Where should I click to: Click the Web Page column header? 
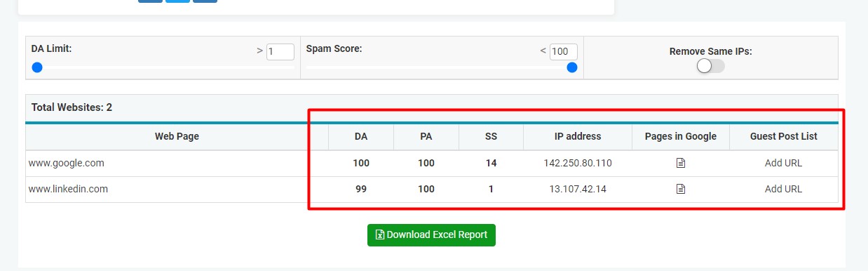(177, 136)
